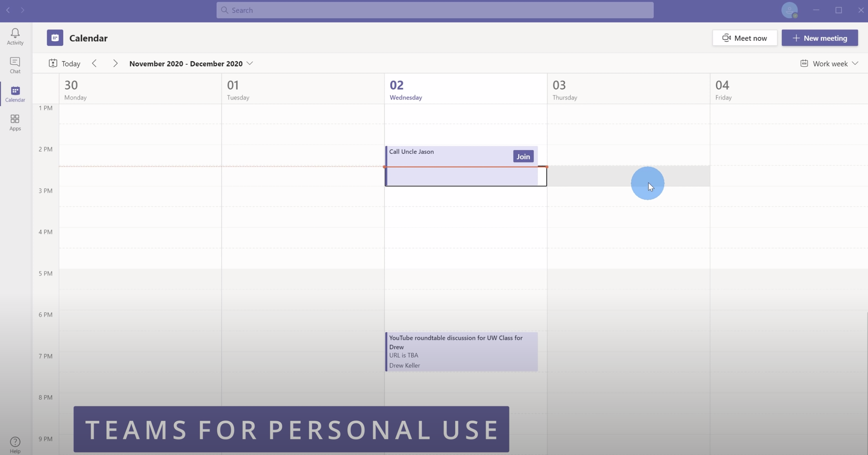Open your profile avatar menu
Viewport: 868px width, 455px height.
click(x=790, y=10)
